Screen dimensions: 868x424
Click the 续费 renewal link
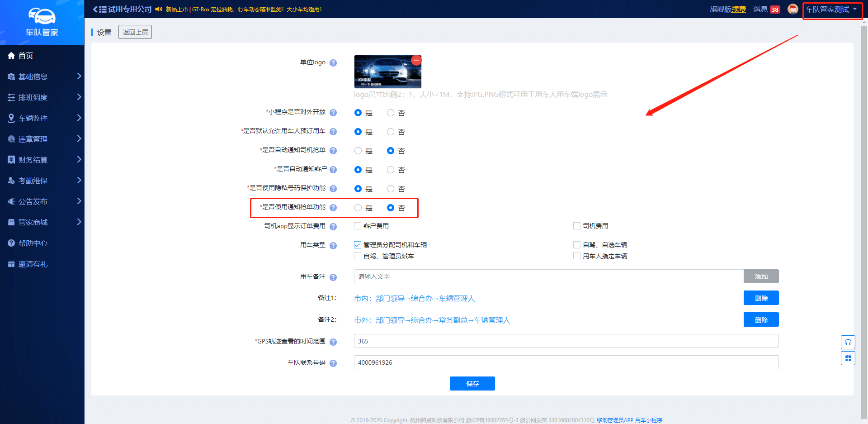pyautogui.click(x=739, y=10)
